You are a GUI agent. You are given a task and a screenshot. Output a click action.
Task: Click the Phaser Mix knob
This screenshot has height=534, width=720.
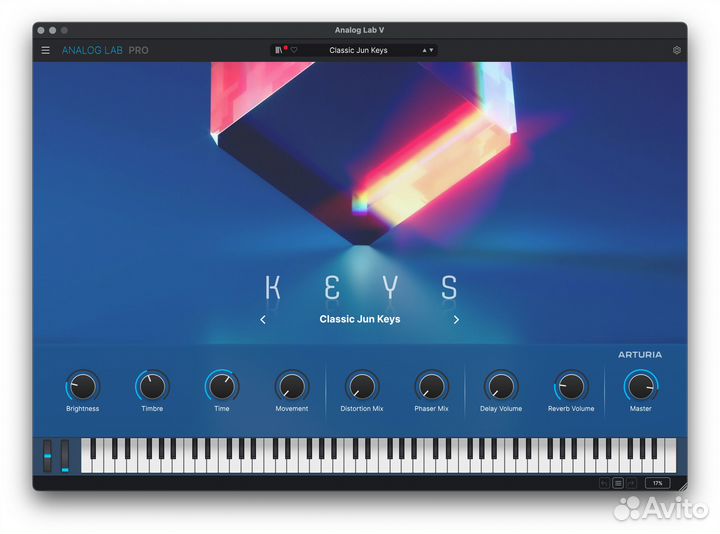(x=431, y=386)
